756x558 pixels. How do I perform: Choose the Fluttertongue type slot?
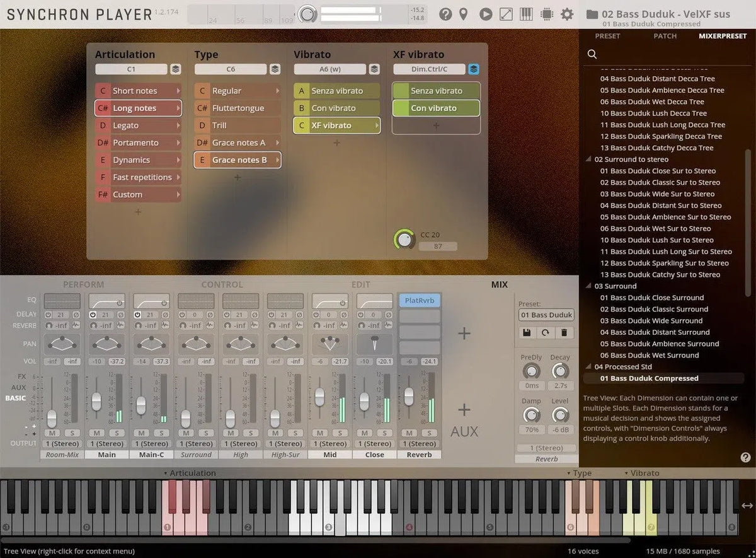(x=238, y=108)
